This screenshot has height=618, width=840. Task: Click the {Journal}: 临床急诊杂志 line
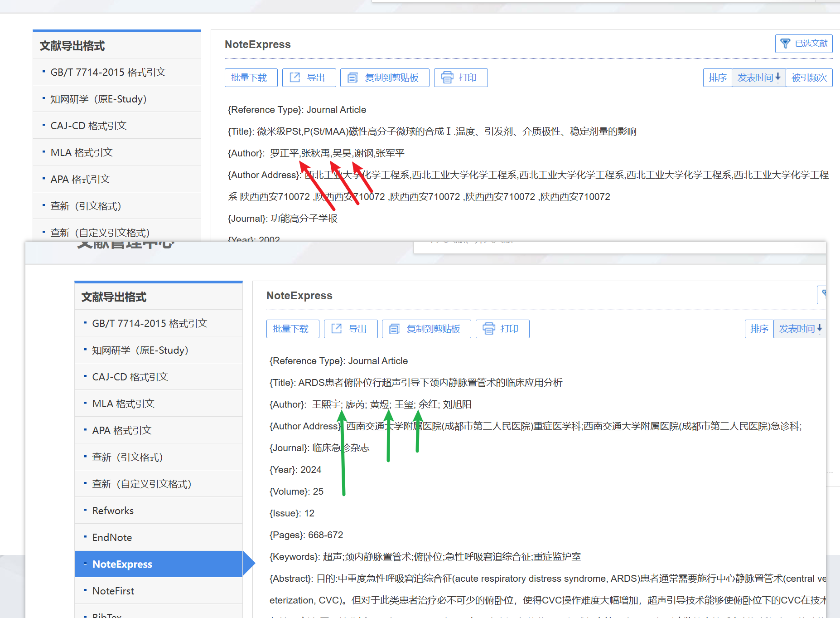click(x=319, y=448)
